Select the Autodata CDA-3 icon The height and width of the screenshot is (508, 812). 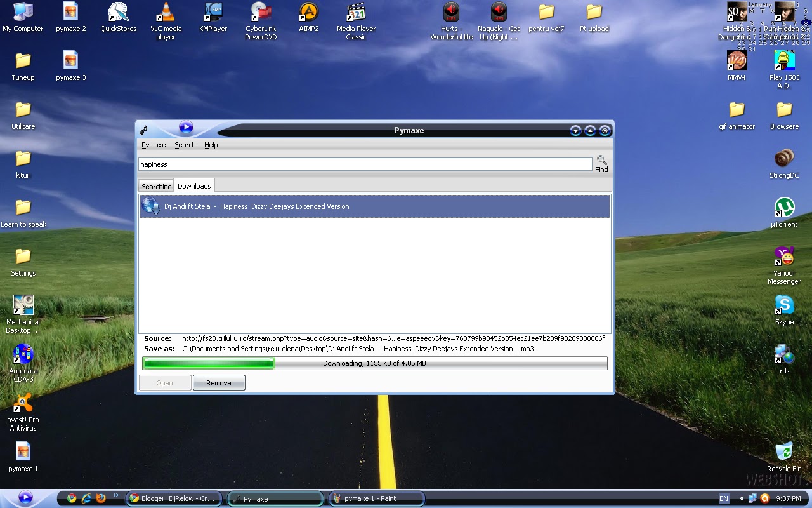(23, 363)
